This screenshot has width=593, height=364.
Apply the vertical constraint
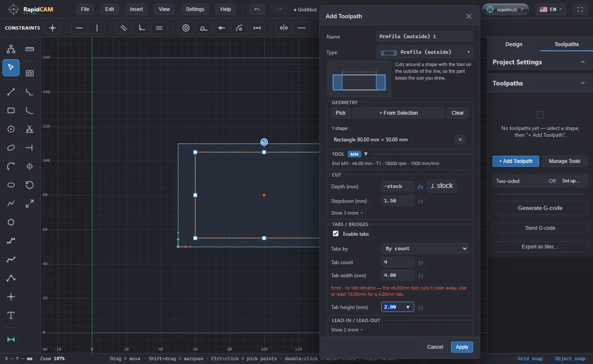click(97, 28)
